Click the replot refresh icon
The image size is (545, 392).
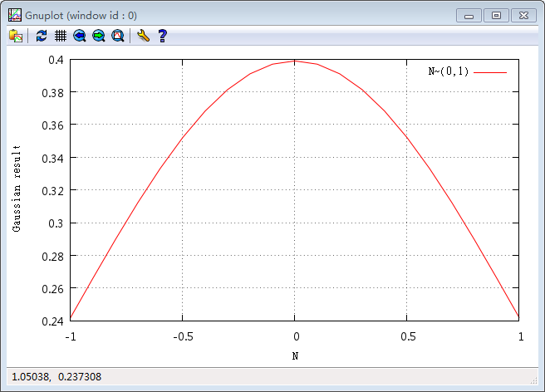(x=42, y=36)
